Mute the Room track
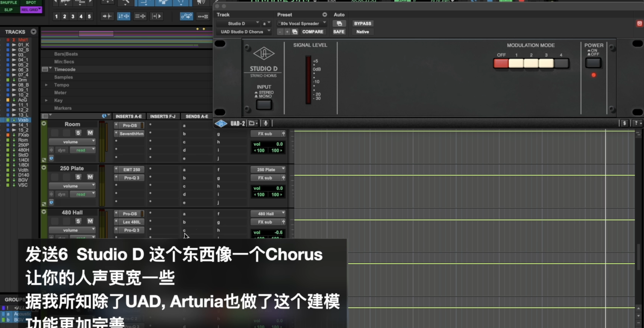Viewport: 644px width, 328px height. pos(90,133)
